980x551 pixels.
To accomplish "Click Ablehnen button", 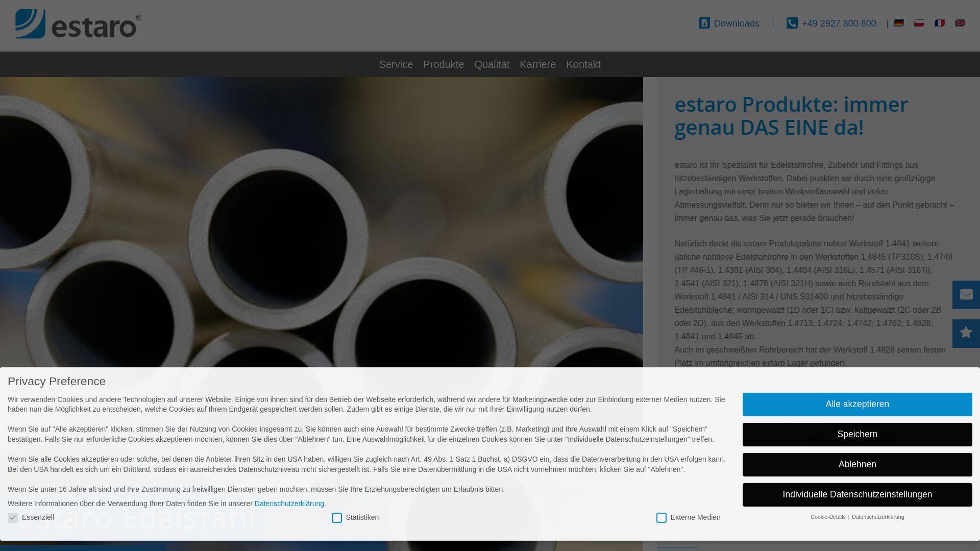I will click(x=857, y=465).
